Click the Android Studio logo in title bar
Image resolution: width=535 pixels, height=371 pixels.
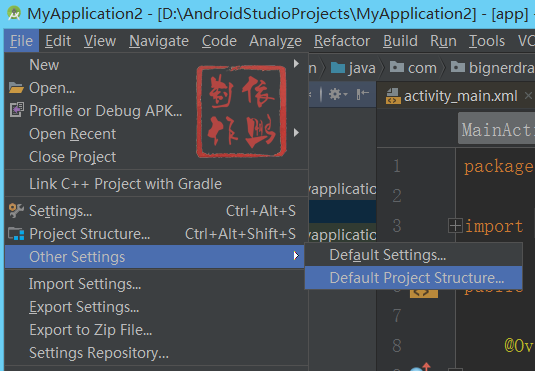pos(14,14)
